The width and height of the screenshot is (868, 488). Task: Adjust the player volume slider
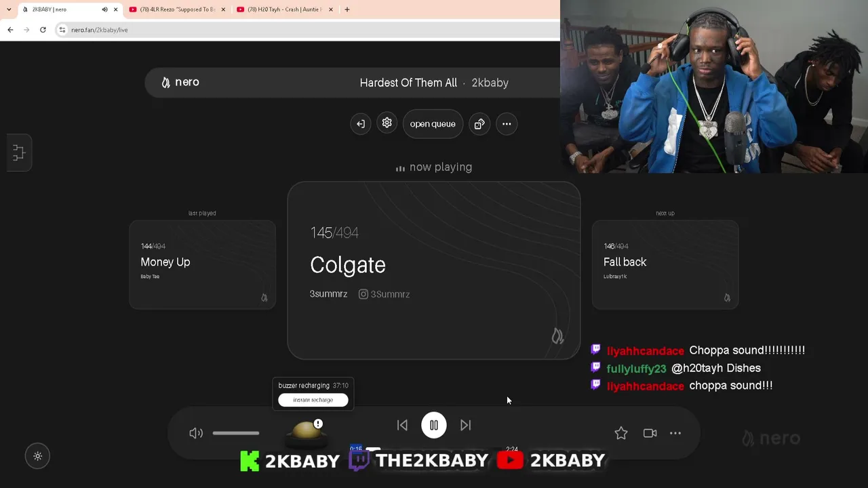point(236,433)
